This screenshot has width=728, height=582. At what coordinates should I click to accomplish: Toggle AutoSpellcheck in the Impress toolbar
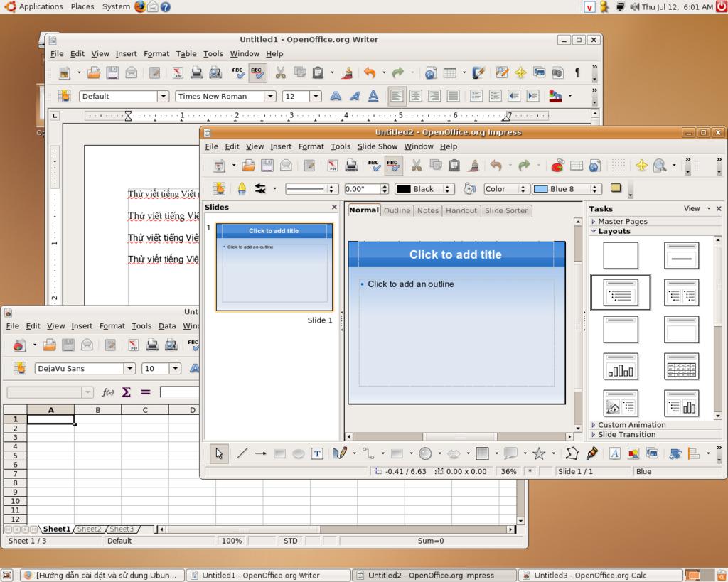click(x=394, y=166)
